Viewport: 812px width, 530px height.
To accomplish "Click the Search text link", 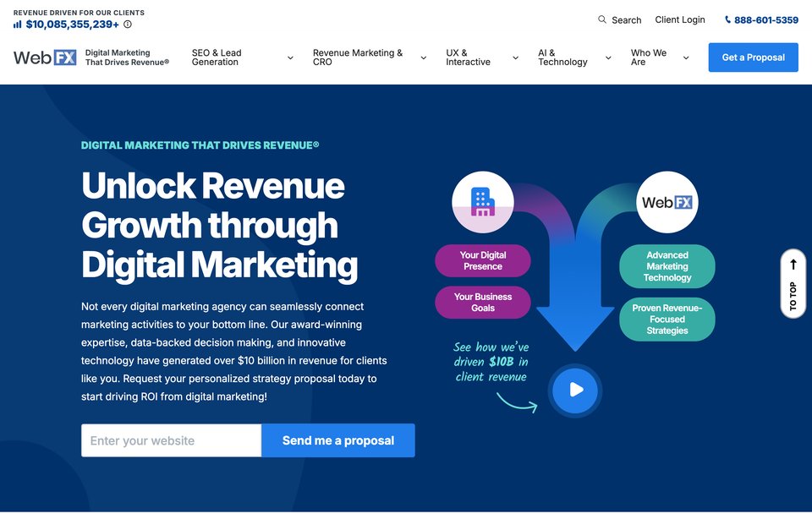I will click(x=626, y=20).
